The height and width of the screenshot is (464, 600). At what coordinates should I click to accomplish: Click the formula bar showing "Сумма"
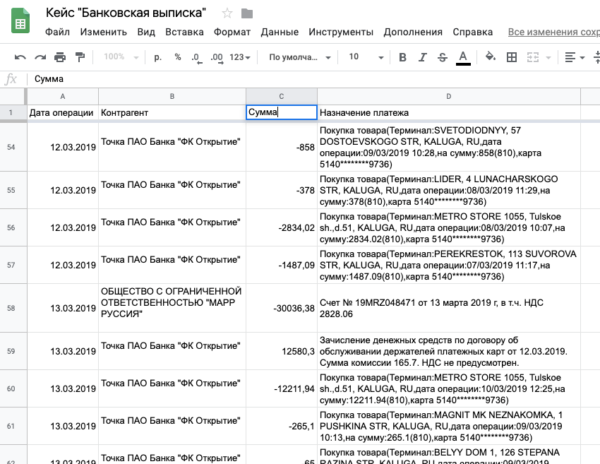314,79
